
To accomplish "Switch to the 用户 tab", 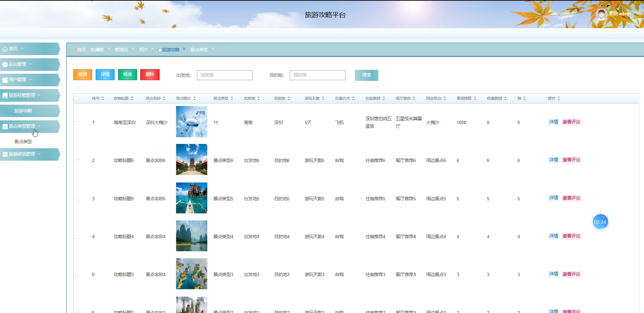I will tap(143, 50).
